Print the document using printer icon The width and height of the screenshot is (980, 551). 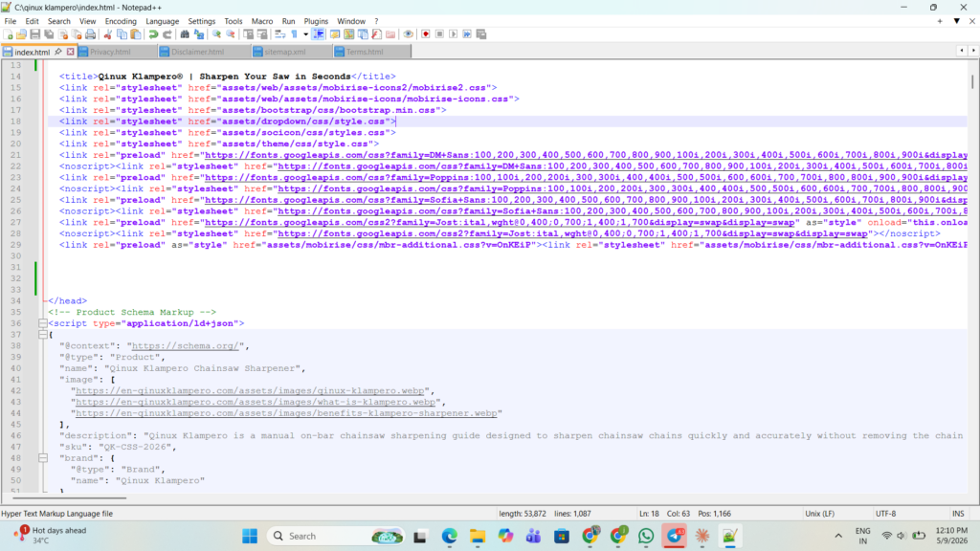[91, 34]
